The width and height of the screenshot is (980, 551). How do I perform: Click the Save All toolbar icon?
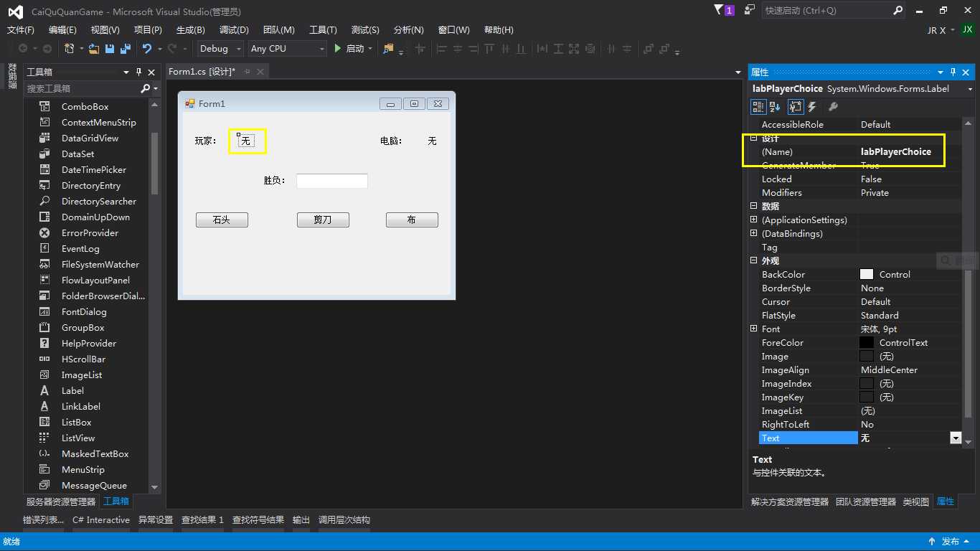point(125,49)
